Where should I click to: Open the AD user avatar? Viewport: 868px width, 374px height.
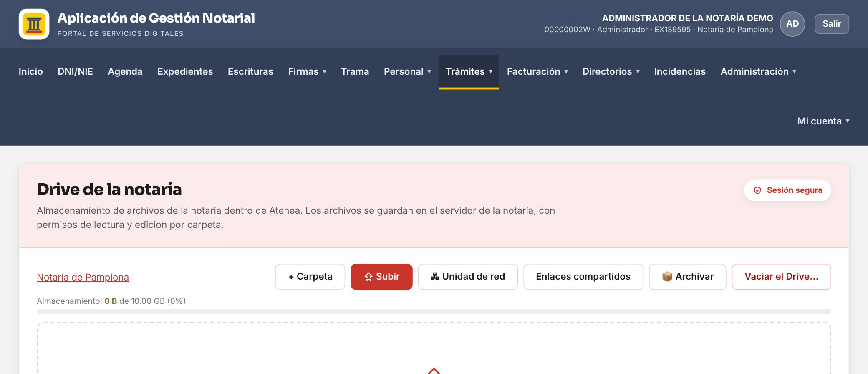[792, 24]
